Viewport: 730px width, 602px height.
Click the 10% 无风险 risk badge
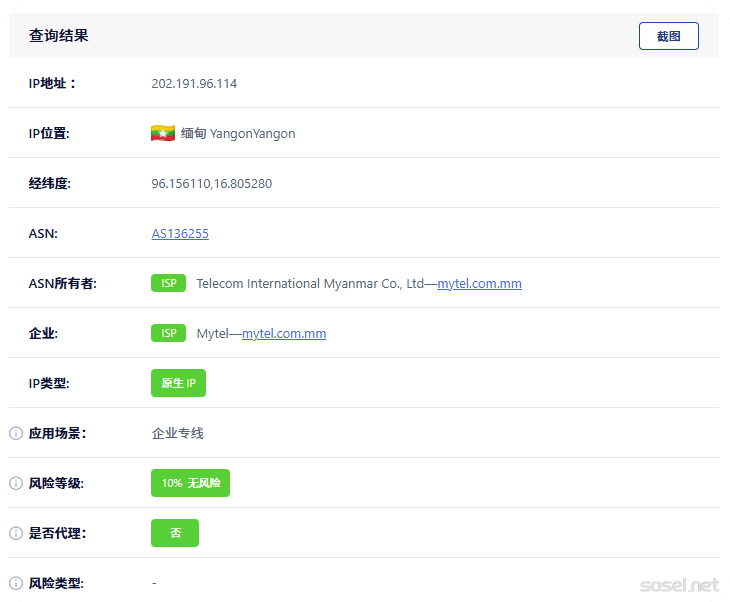190,484
